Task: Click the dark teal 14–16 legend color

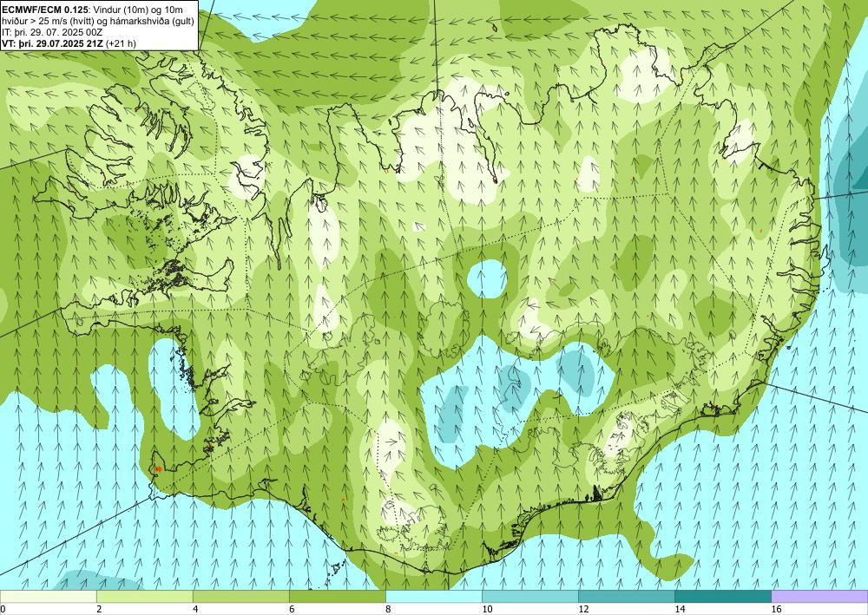Action: coord(722,597)
